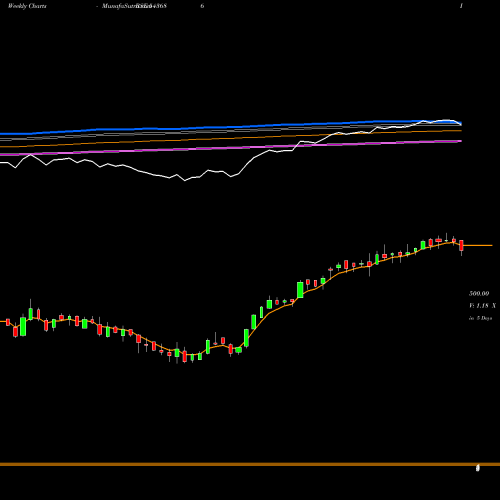Click the "V: 1.18 X" volume text
This screenshot has height=500, width=500.
pos(482,306)
